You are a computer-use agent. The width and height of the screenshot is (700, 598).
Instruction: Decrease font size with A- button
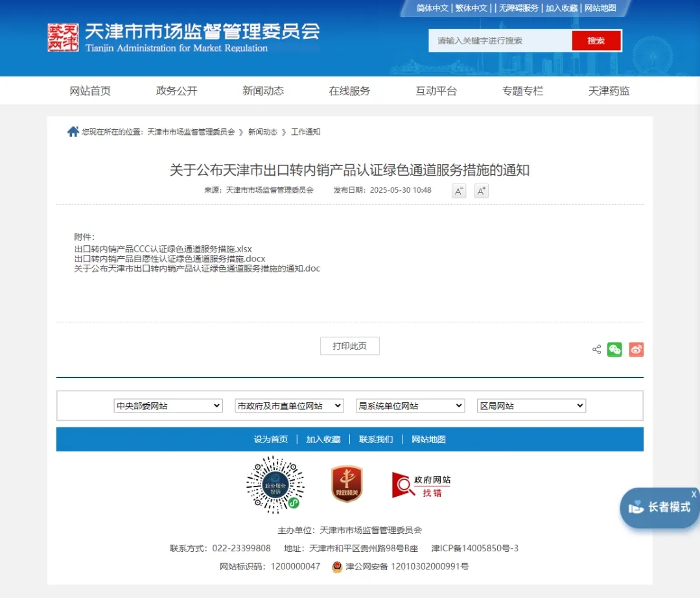459,191
